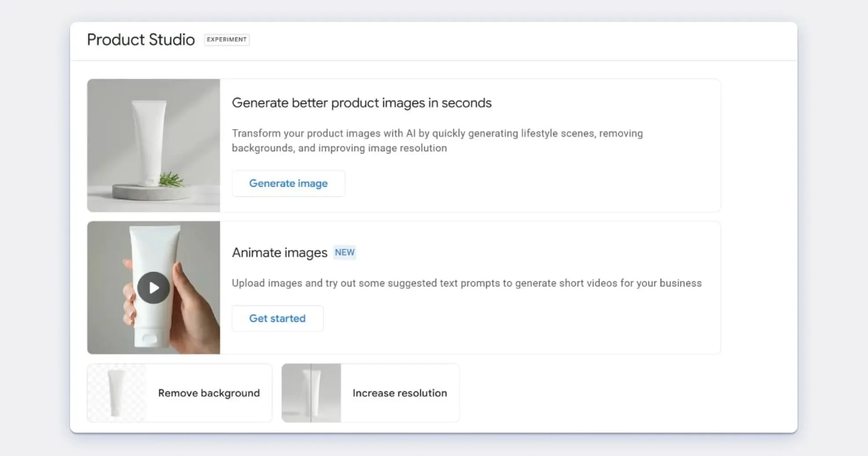868x456 pixels.
Task: Click the play icon on the tube video
Action: [x=153, y=288]
